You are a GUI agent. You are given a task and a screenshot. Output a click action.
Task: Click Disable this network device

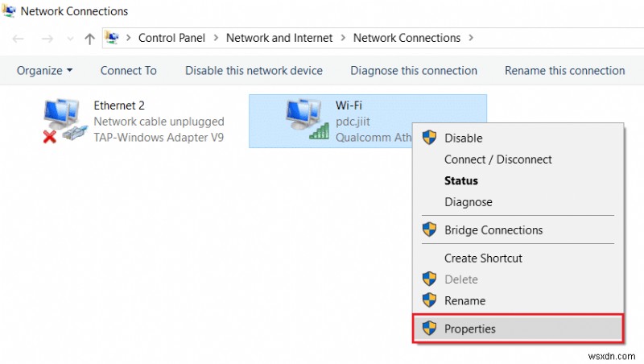[254, 70]
